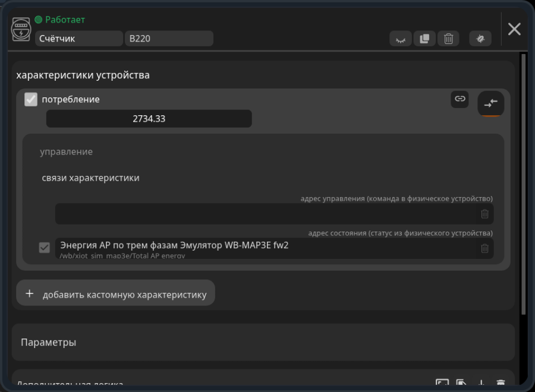Click the связи характеристики heading

pos(90,178)
